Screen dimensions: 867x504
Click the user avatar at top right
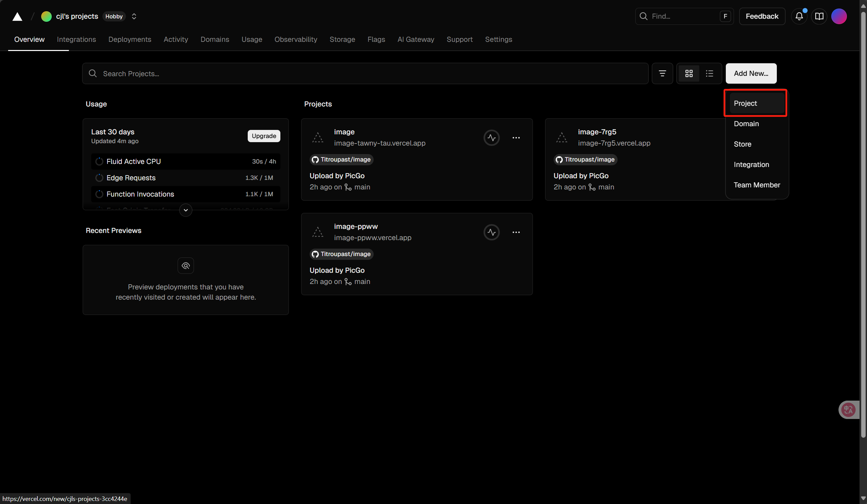pyautogui.click(x=839, y=16)
